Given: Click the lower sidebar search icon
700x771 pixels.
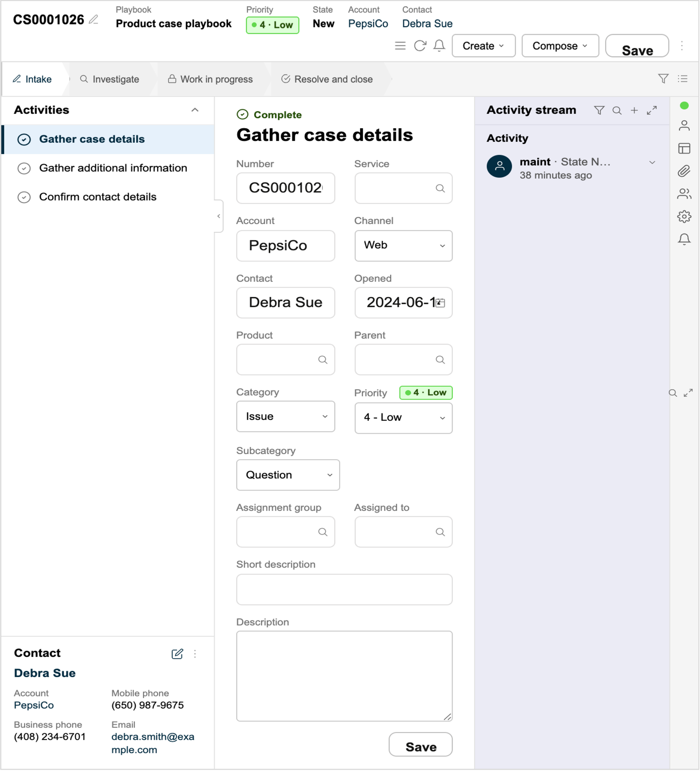Looking at the screenshot, I should coord(673,393).
